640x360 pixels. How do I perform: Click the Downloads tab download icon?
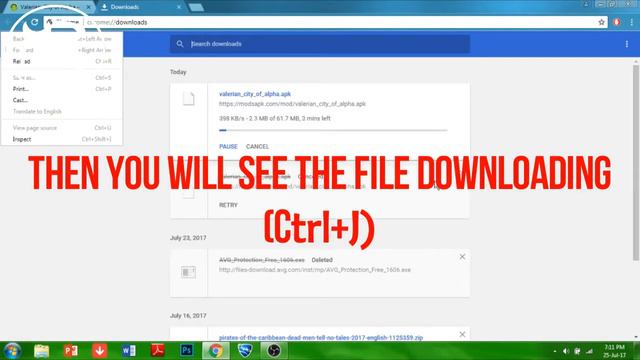coord(104,7)
